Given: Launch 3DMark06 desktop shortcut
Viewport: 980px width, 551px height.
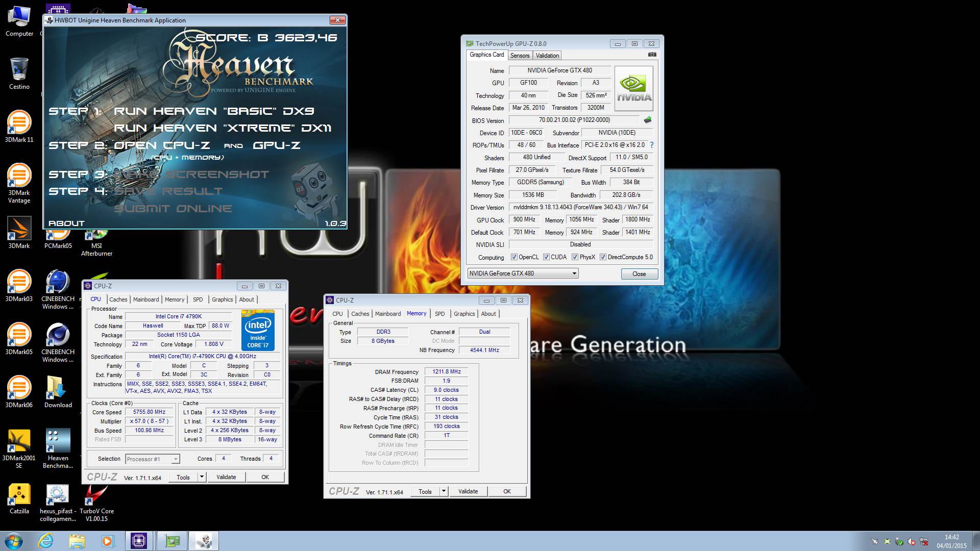Looking at the screenshot, I should (19, 392).
